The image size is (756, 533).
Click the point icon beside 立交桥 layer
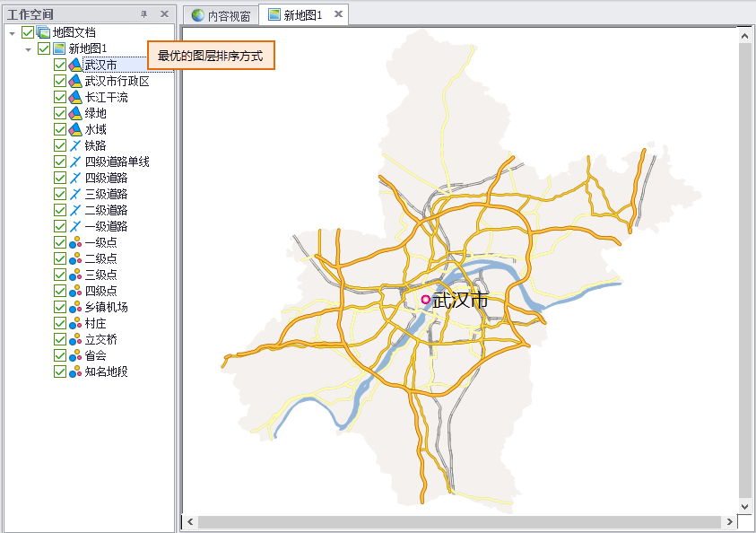75,339
